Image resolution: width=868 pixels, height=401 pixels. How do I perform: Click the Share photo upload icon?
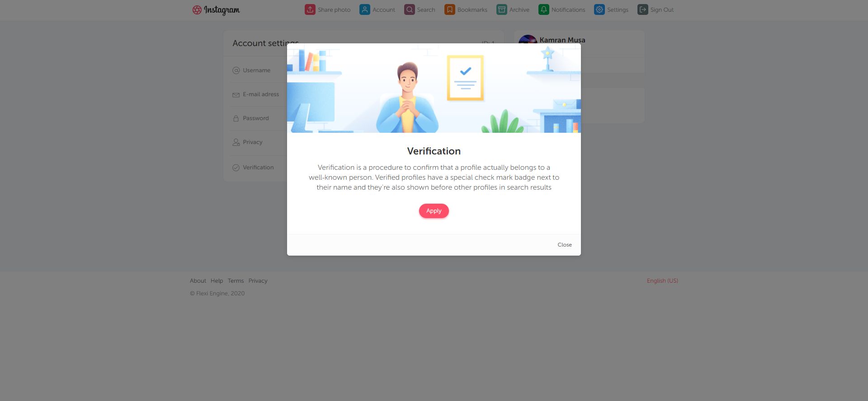pos(310,9)
